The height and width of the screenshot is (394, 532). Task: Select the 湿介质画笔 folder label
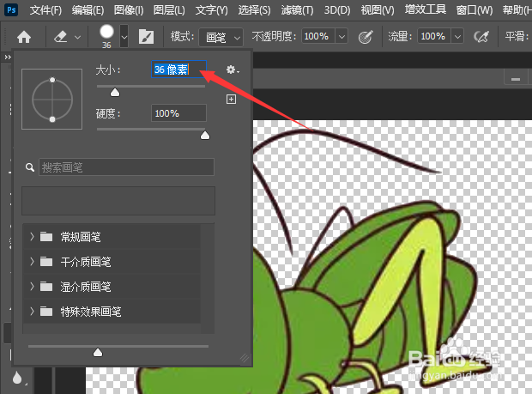(86, 287)
